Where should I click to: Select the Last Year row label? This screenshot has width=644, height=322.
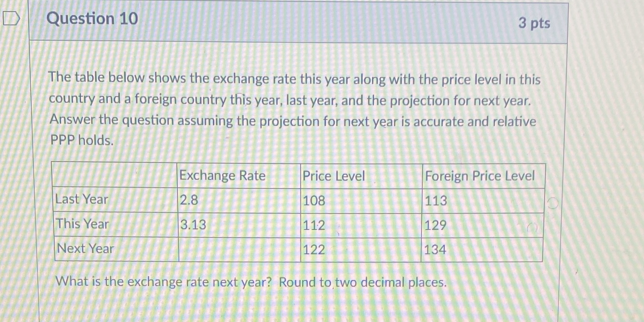[x=81, y=200]
